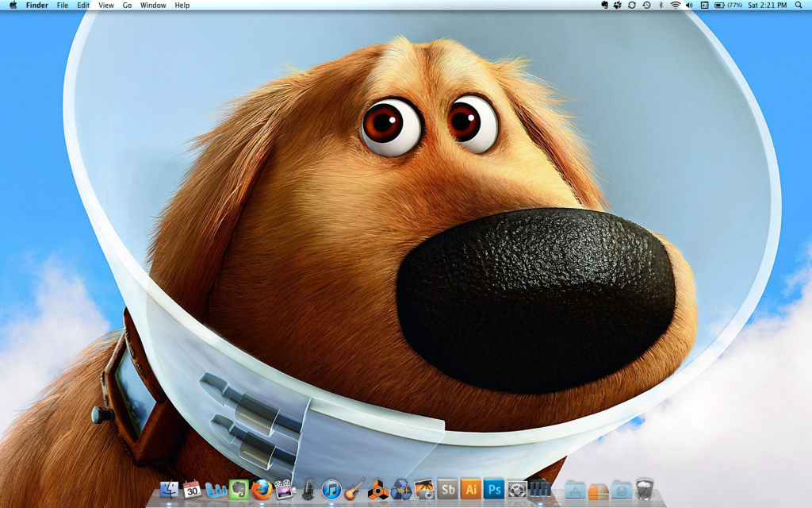Open Finder from the Dock
812x508 pixels.
tap(169, 489)
